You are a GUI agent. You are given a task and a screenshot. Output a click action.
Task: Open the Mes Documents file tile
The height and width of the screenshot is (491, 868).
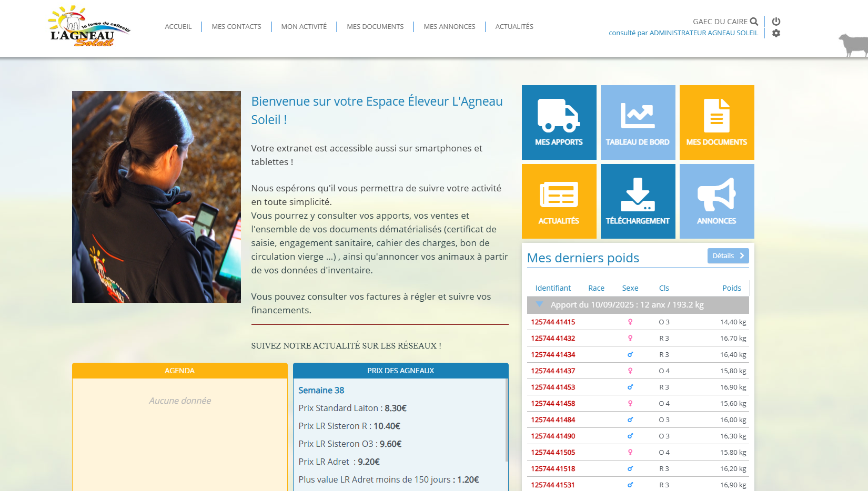(x=716, y=122)
